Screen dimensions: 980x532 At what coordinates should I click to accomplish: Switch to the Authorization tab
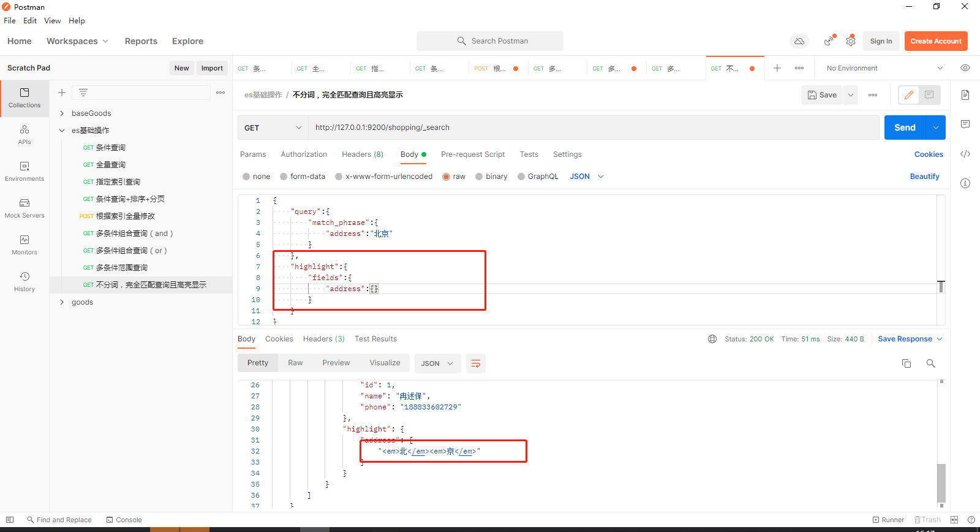tap(304, 154)
